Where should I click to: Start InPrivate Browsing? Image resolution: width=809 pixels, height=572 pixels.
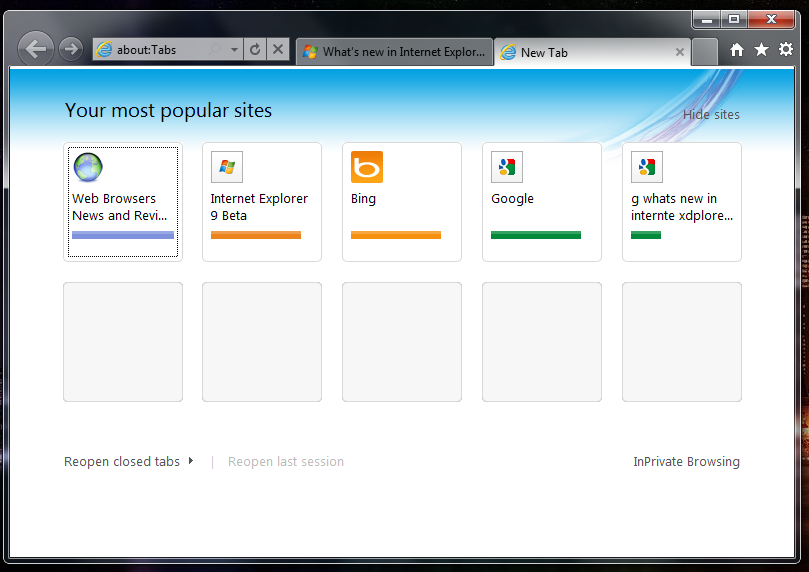click(686, 462)
